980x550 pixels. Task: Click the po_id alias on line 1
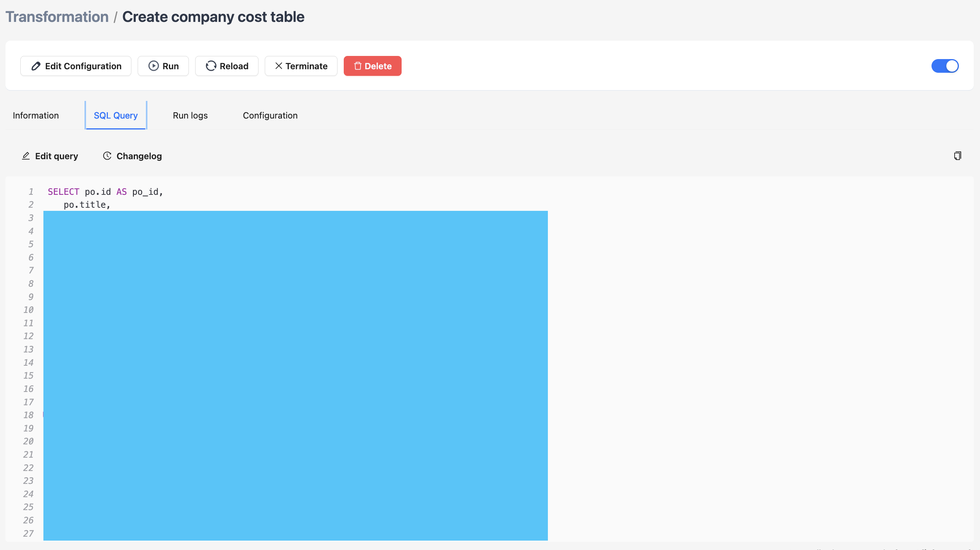click(x=145, y=192)
